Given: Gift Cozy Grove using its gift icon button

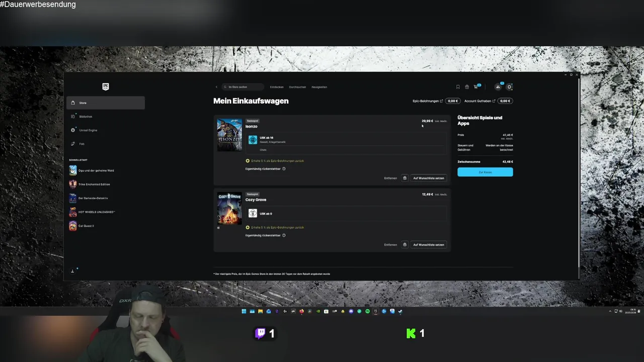Looking at the screenshot, I should (405, 245).
